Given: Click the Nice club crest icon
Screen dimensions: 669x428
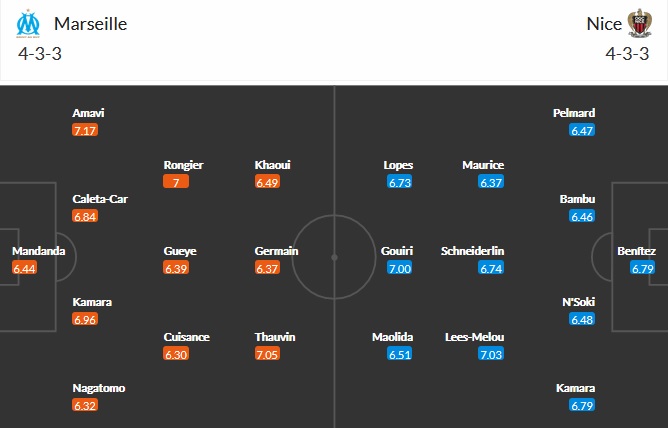Looking at the screenshot, I should pyautogui.click(x=639, y=24).
